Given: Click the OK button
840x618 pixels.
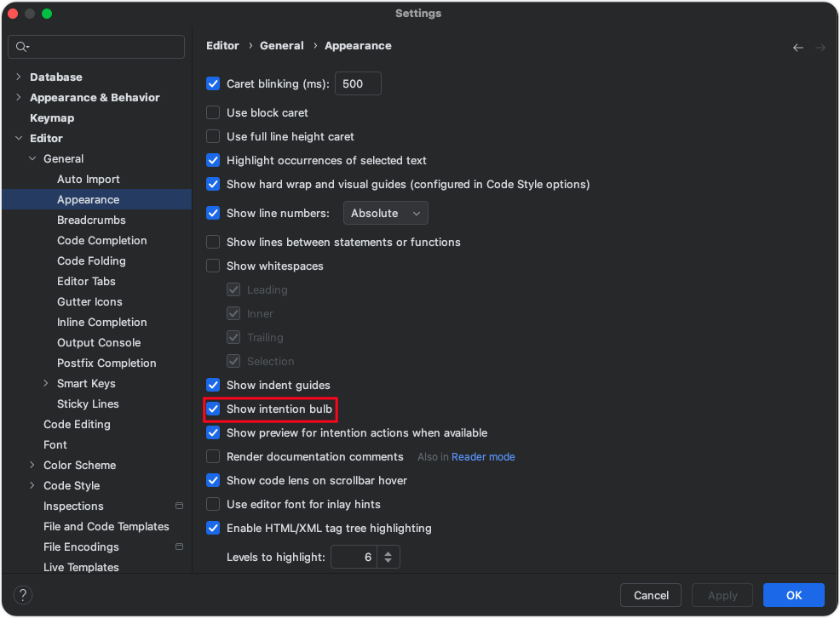Looking at the screenshot, I should 793,595.
